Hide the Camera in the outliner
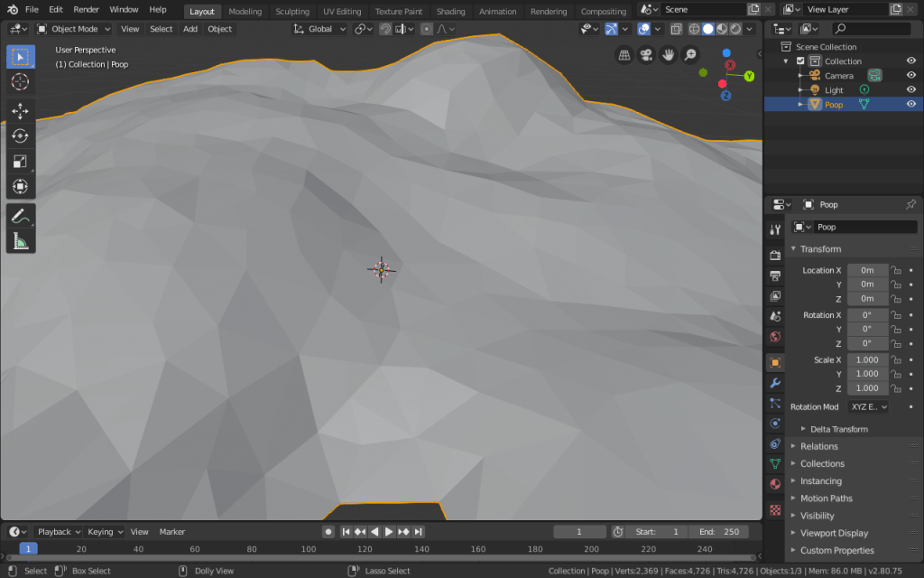924x578 pixels. click(910, 75)
